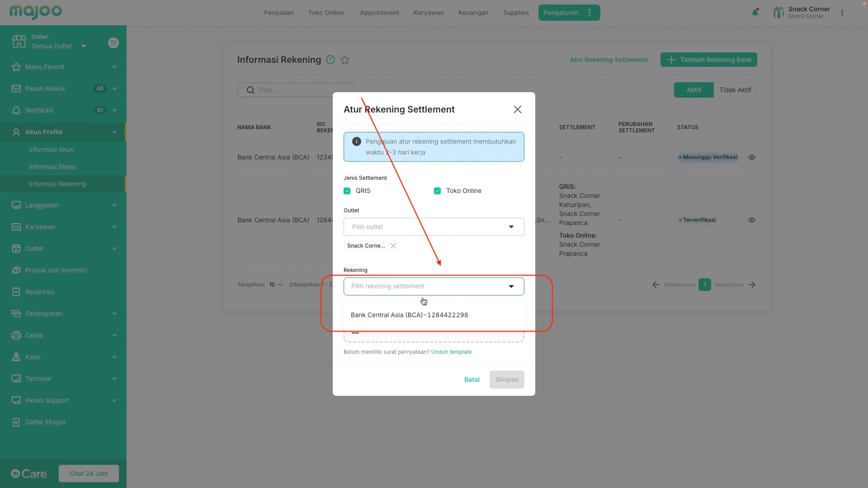Image resolution: width=868 pixels, height=488 pixels.
Task: Uncheck the QRIS settlement checkbox
Action: coord(347,191)
